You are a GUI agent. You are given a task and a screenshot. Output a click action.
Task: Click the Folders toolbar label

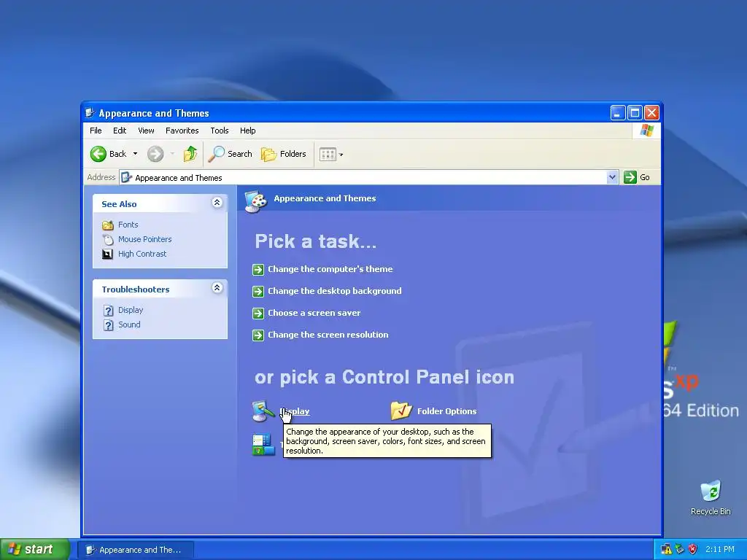293,154
